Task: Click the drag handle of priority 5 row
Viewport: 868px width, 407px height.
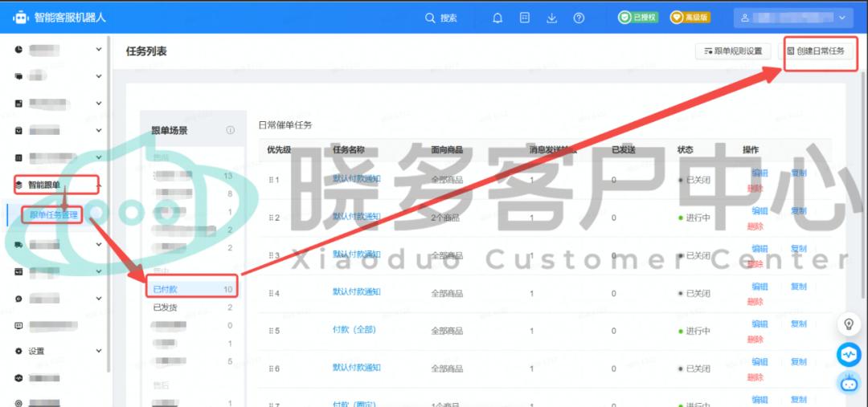Action: (271, 331)
